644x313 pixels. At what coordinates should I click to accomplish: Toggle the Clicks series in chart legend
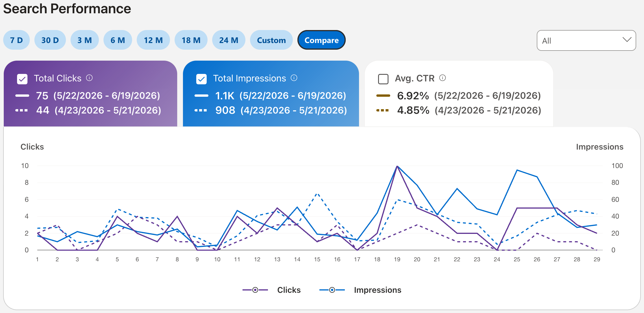click(x=272, y=290)
